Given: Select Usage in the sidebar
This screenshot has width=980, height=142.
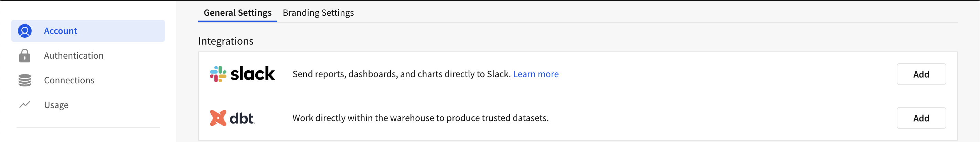Looking at the screenshot, I should click(56, 105).
